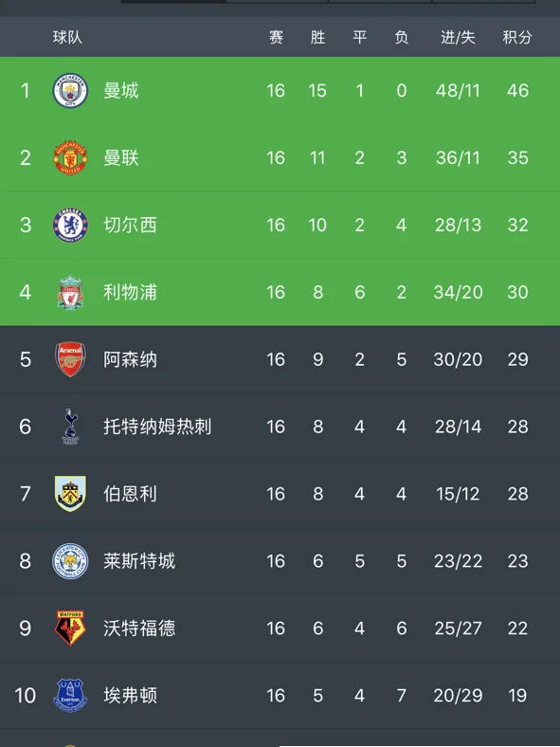560x747 pixels.
Task: Open team page for 托特纳姆热刺
Action: click(x=157, y=427)
